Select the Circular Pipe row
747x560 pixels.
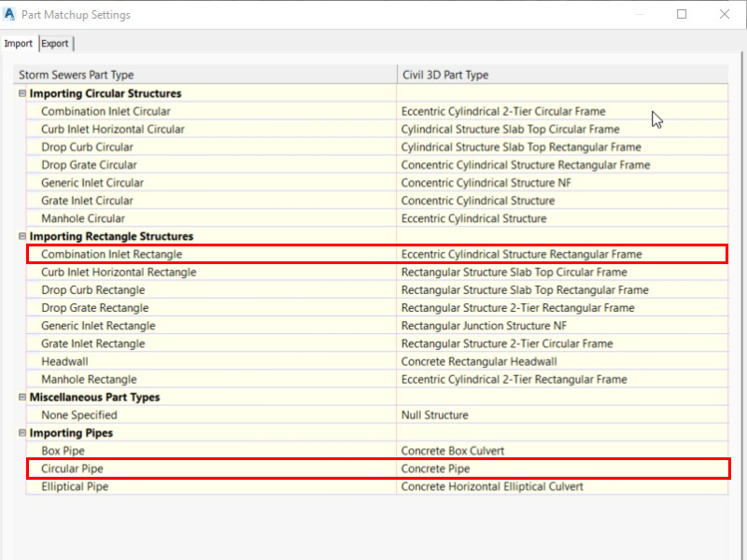377,469
